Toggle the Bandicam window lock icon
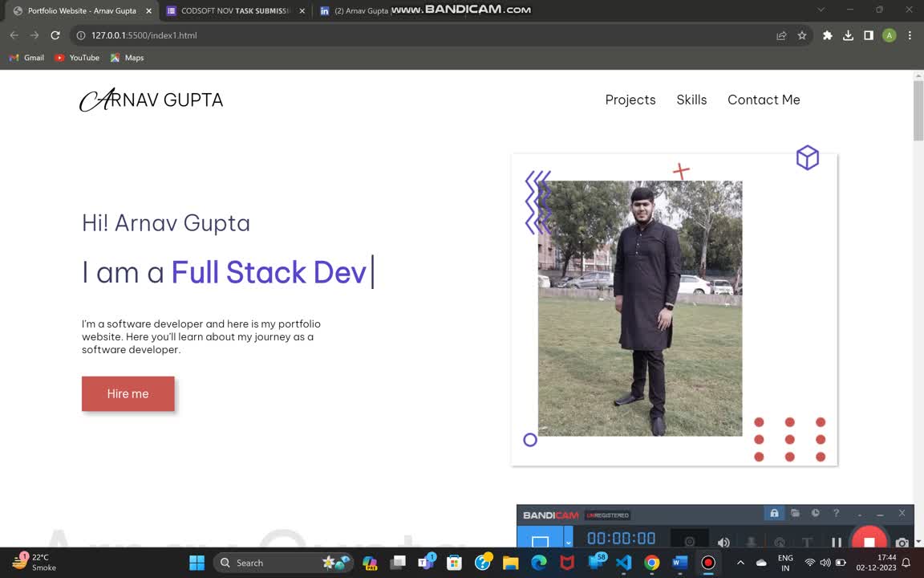The image size is (924, 578). tap(774, 513)
